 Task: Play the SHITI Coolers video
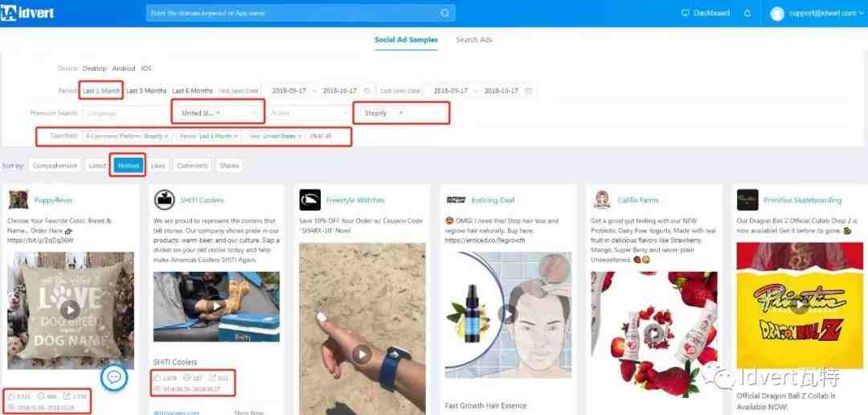pos(216,306)
